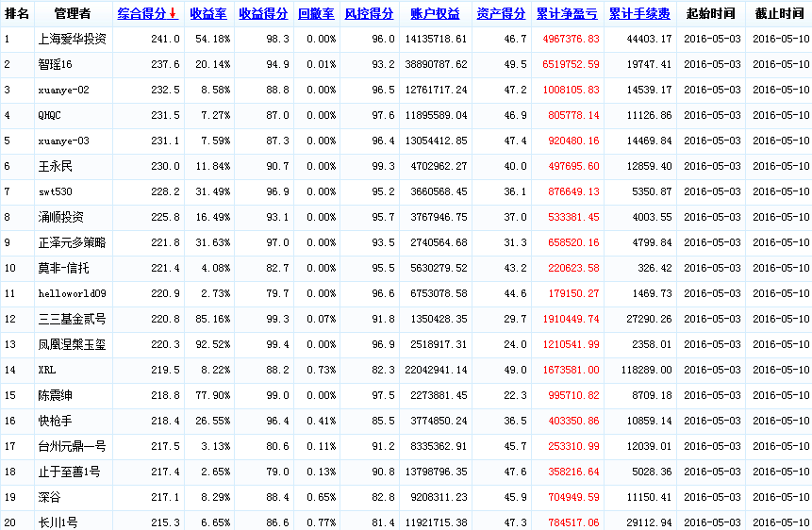Select manager QHQC
The image size is (812, 530).
(49, 115)
